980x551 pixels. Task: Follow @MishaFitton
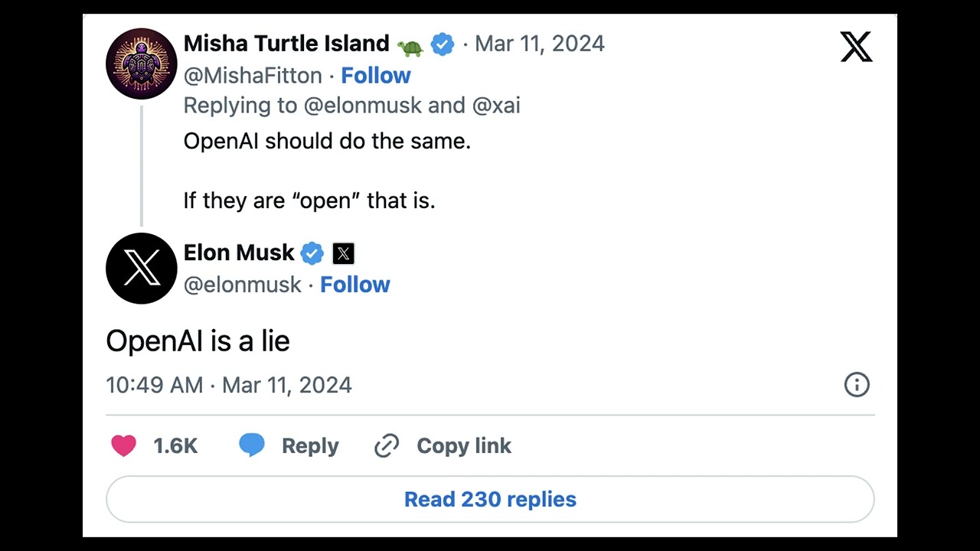click(x=375, y=76)
